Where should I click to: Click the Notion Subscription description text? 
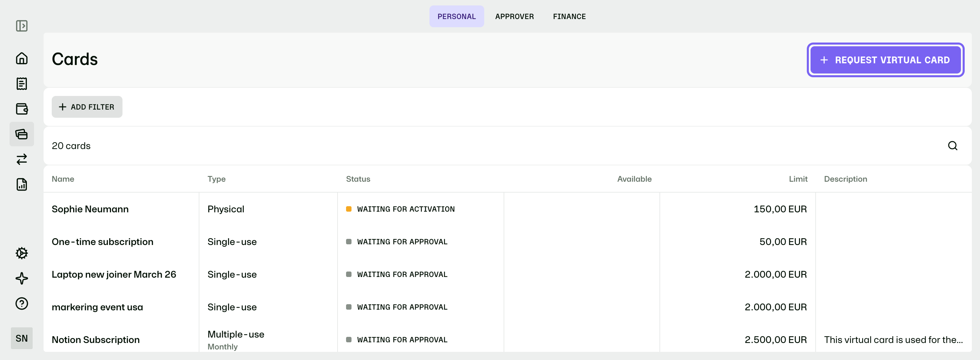tap(893, 340)
